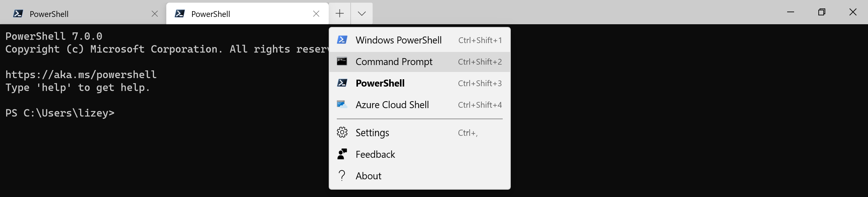Click the terminal prompt line PS C:\Users\lizey>

tap(60, 113)
